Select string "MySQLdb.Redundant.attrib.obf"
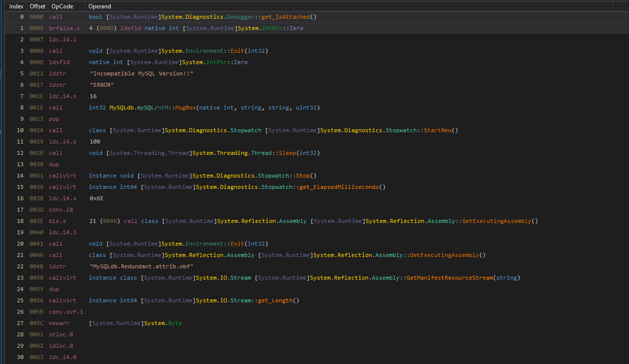 (142, 266)
